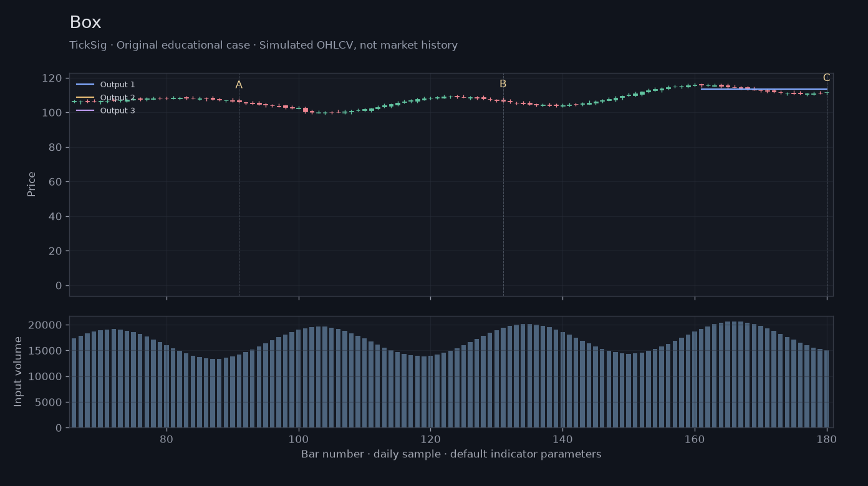Click volume axis tick 20000

[x=46, y=325]
